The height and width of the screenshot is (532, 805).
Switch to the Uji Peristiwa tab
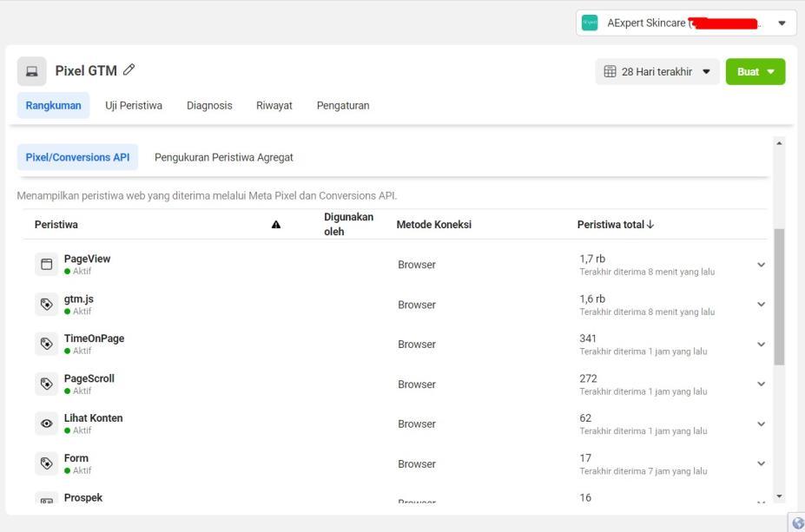(x=134, y=106)
